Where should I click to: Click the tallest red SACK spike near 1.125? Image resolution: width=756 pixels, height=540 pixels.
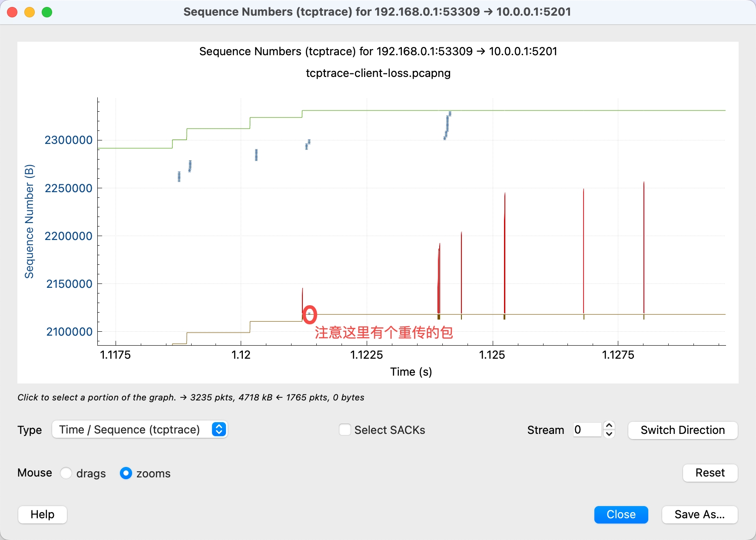[x=504, y=252]
